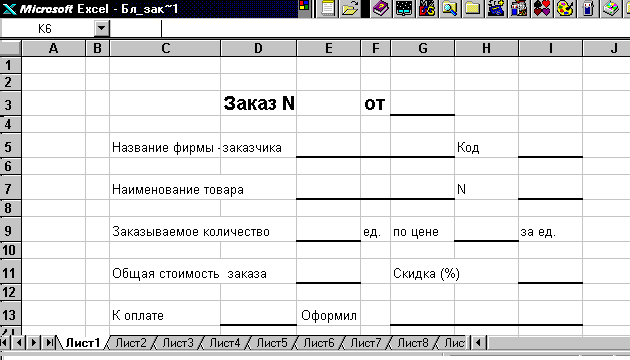Select column D header
Screen dimensions: 630x360
click(258, 48)
